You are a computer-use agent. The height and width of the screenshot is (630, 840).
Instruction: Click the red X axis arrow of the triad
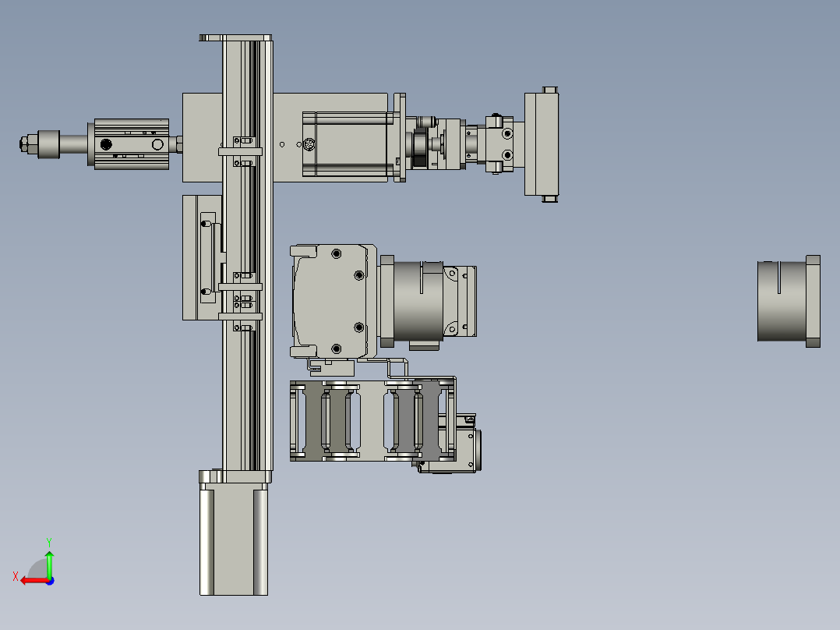[x=34, y=581]
